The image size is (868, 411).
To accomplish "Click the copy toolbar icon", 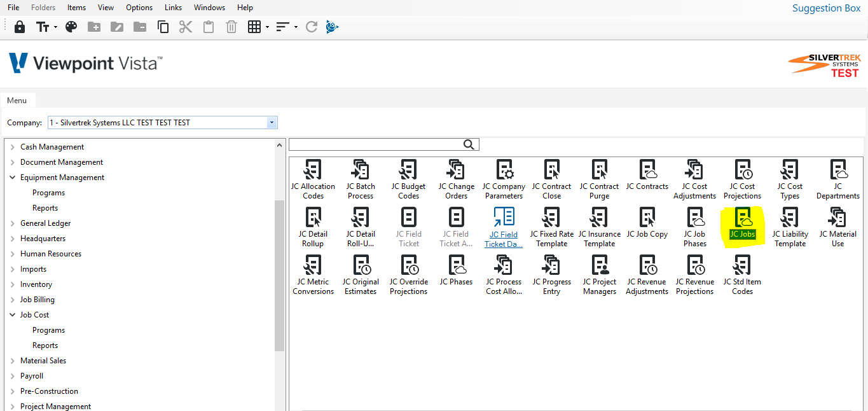I will click(163, 27).
